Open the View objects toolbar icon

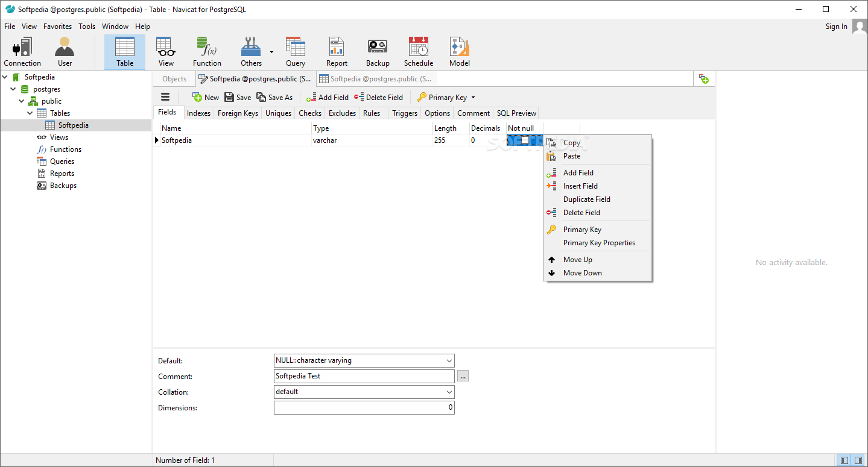166,52
